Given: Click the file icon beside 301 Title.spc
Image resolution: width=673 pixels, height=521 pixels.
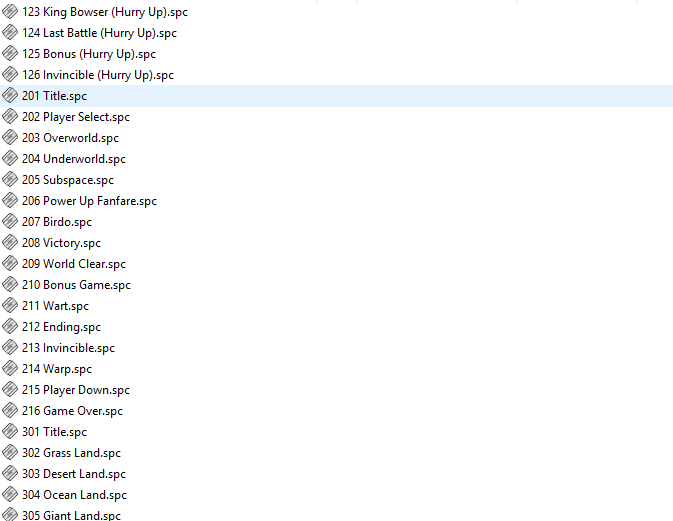Looking at the screenshot, I should 10,432.
